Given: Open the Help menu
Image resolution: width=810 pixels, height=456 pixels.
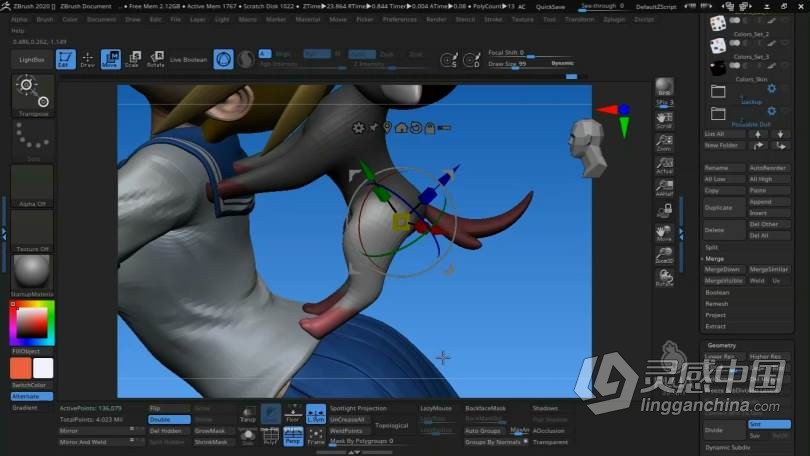Looking at the screenshot, I should (18, 30).
